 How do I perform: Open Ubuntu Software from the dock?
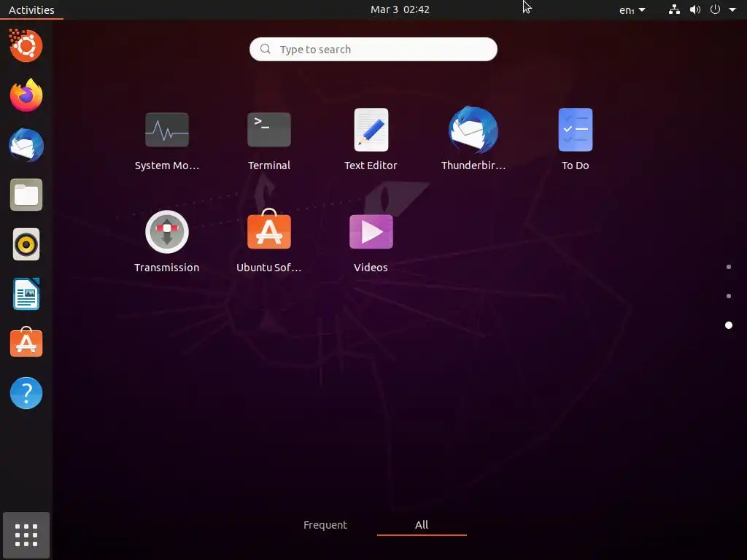[x=26, y=342]
